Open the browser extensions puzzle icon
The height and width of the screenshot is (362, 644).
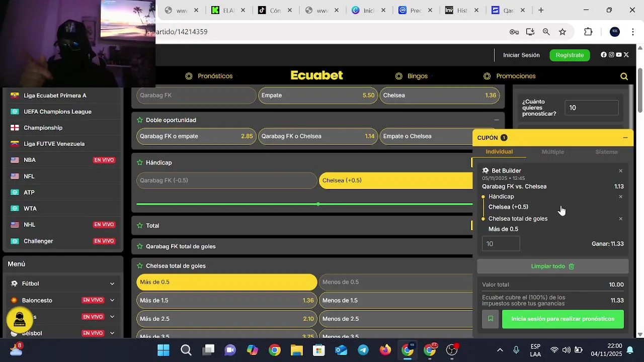click(588, 32)
